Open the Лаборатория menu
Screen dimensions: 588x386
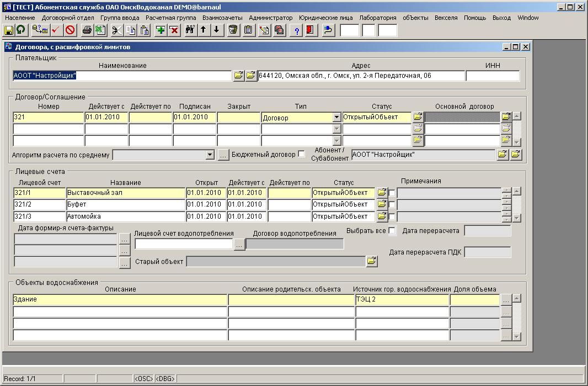pos(377,18)
